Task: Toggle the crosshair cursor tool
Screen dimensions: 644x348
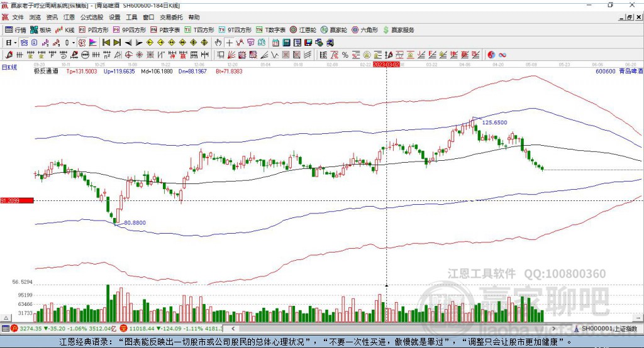Action: pos(229,43)
